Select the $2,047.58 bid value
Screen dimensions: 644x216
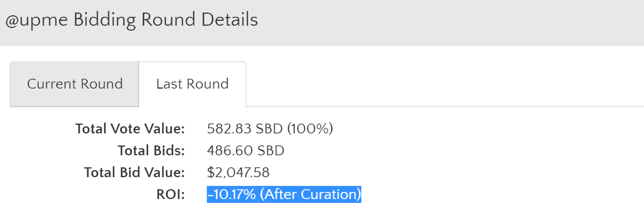(x=238, y=172)
